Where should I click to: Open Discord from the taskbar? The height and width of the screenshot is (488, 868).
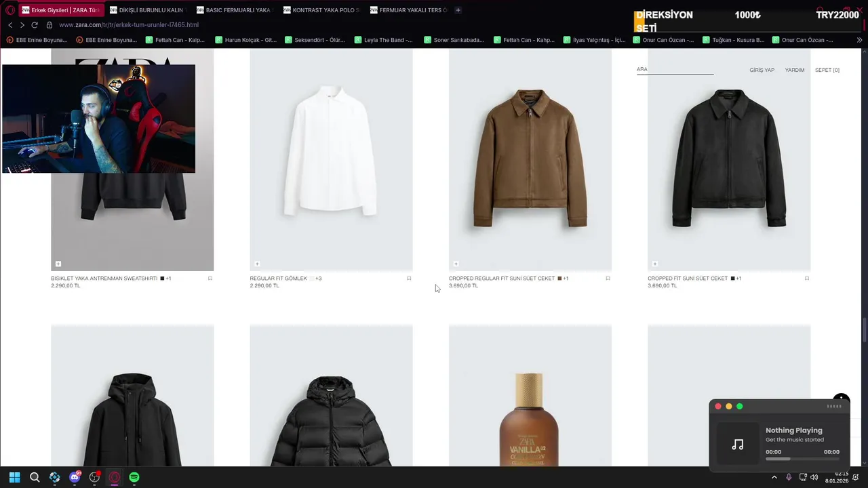coord(75,477)
